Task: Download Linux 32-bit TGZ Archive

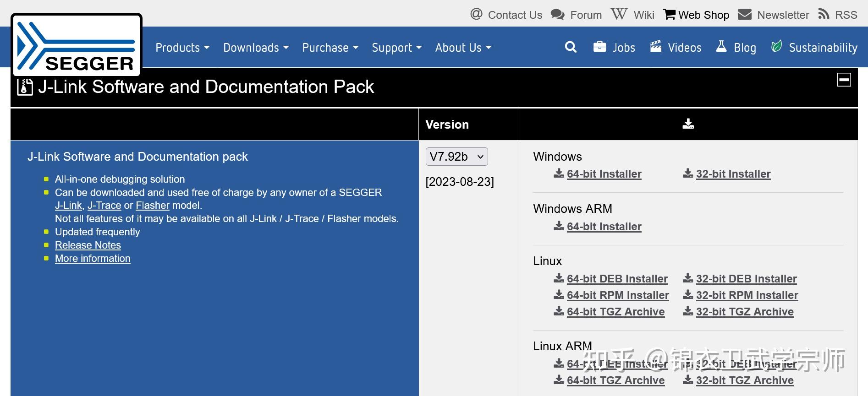Action: click(745, 312)
